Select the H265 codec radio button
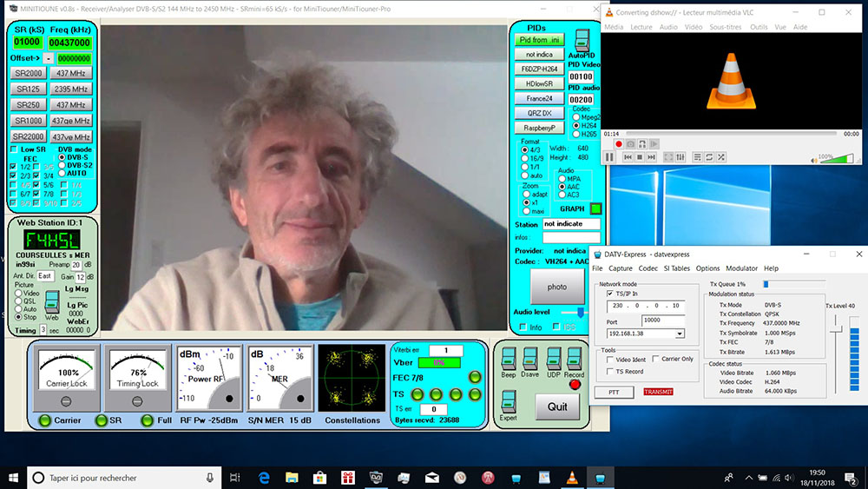 tap(575, 135)
